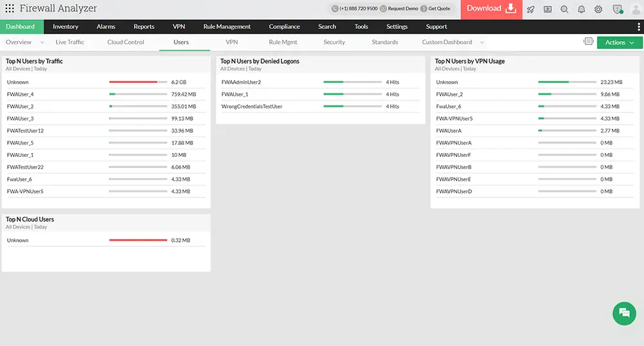Image resolution: width=644 pixels, height=346 pixels.
Task: Click the Download button
Action: click(491, 9)
